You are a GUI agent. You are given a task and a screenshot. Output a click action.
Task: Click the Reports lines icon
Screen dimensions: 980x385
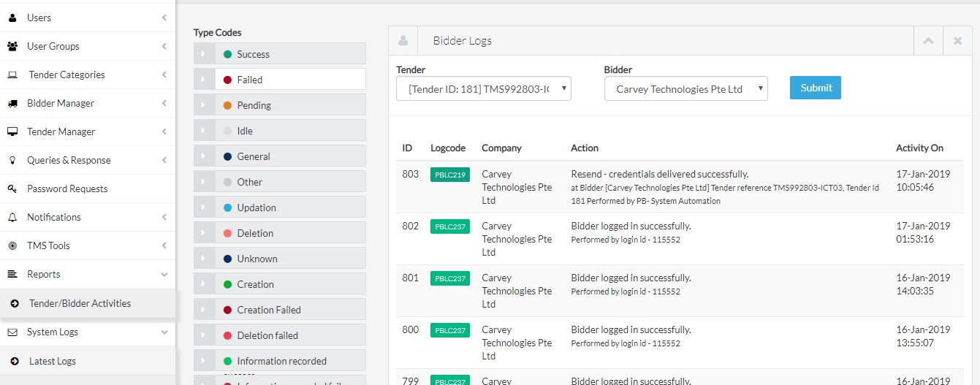coord(12,274)
